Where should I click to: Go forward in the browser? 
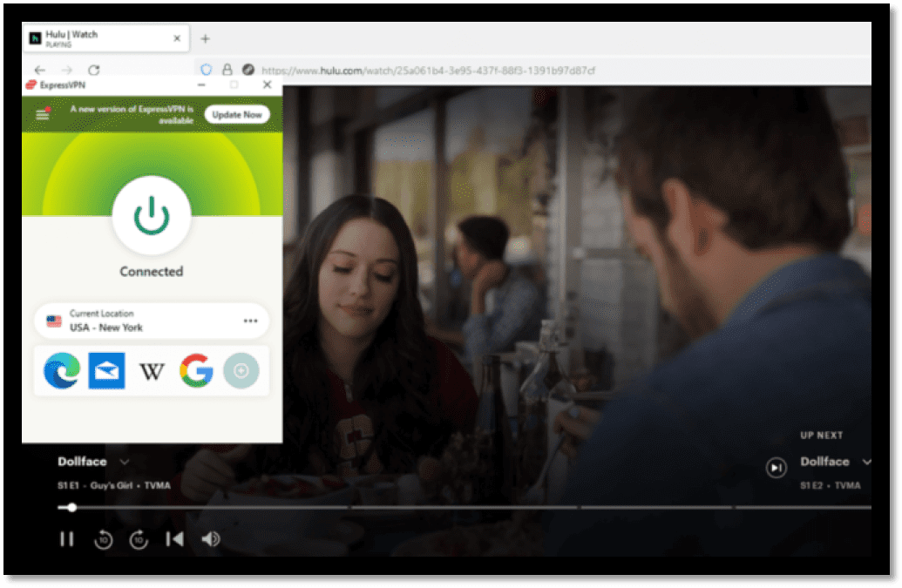[67, 70]
